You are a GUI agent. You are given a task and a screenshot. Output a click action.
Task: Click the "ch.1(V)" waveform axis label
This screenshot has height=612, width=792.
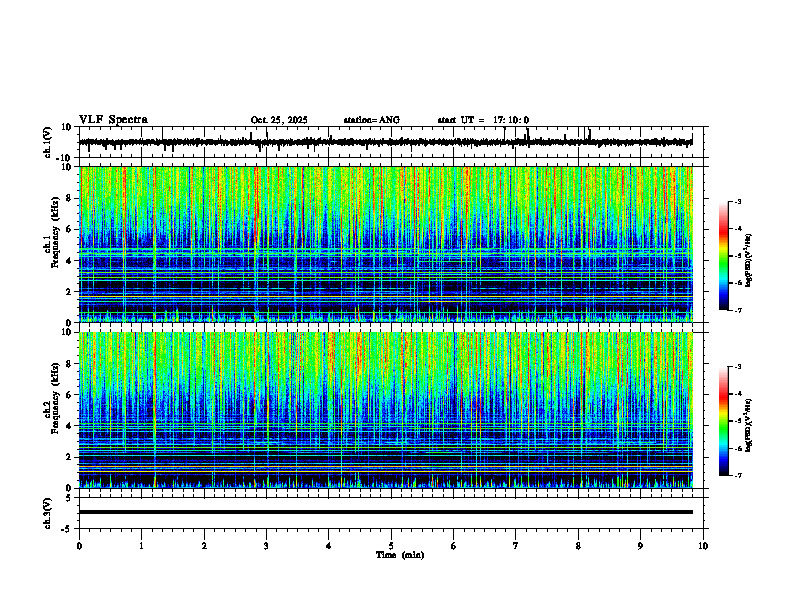[48, 142]
